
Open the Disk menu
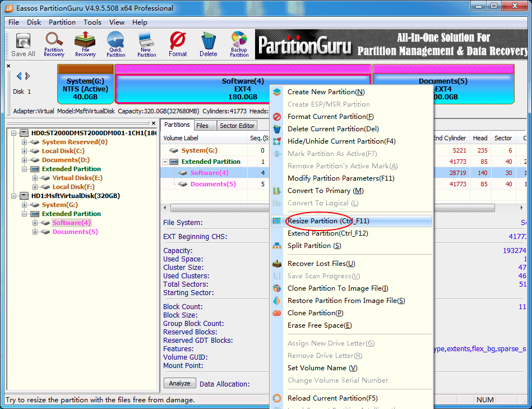coord(34,22)
